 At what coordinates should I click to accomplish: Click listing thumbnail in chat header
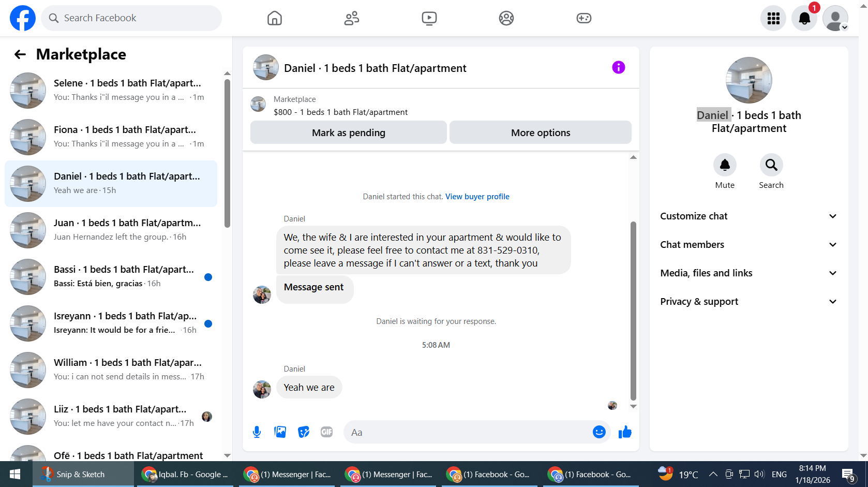(266, 67)
